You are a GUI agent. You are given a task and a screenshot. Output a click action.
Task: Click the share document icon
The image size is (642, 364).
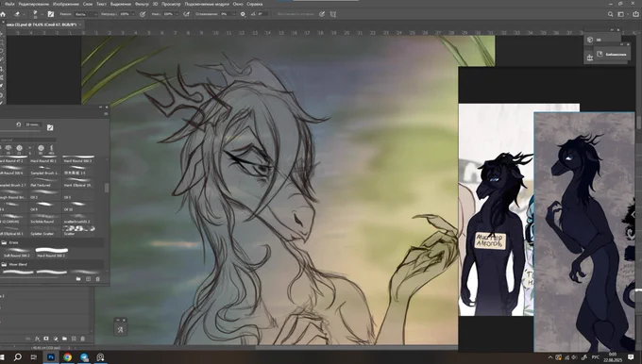pyautogui.click(x=635, y=14)
